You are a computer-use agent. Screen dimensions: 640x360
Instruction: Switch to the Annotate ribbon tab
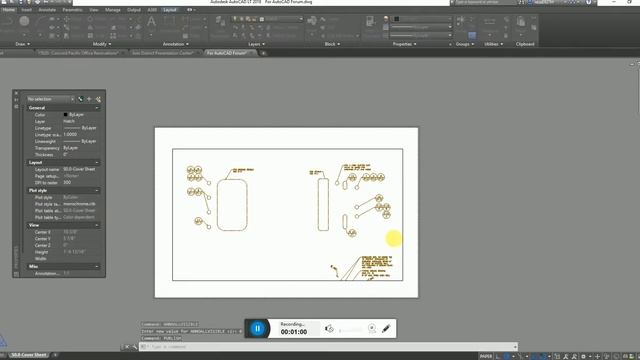tap(47, 10)
